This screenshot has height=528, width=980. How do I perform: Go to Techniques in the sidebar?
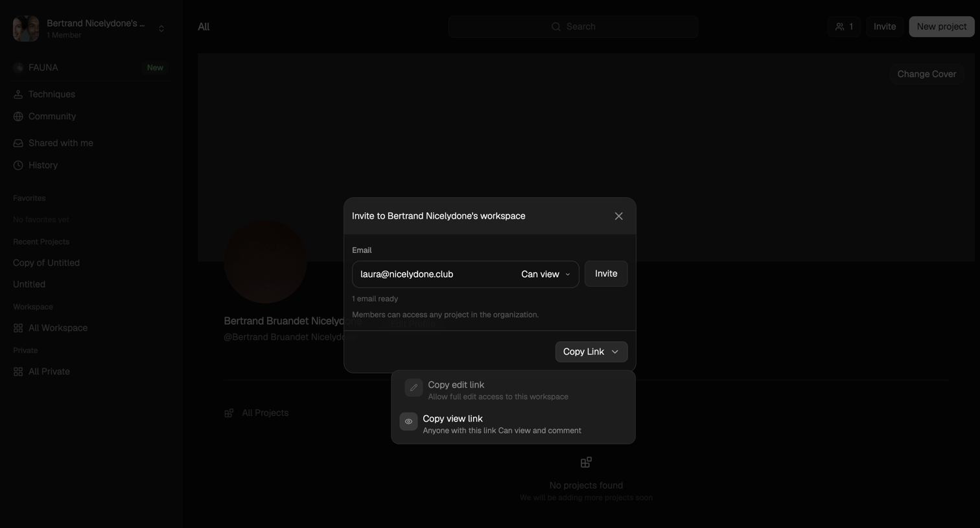pos(91,95)
